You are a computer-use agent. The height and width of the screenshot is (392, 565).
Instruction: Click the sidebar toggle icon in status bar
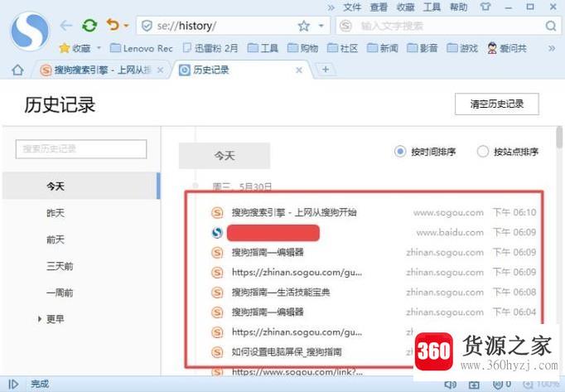pyautogui.click(x=13, y=384)
